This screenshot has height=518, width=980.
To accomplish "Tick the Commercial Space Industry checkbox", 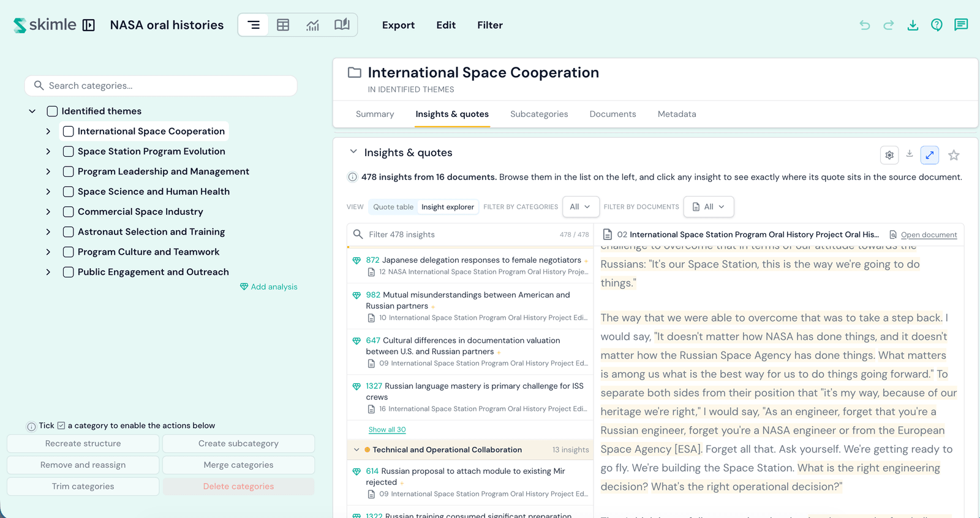I will (69, 212).
